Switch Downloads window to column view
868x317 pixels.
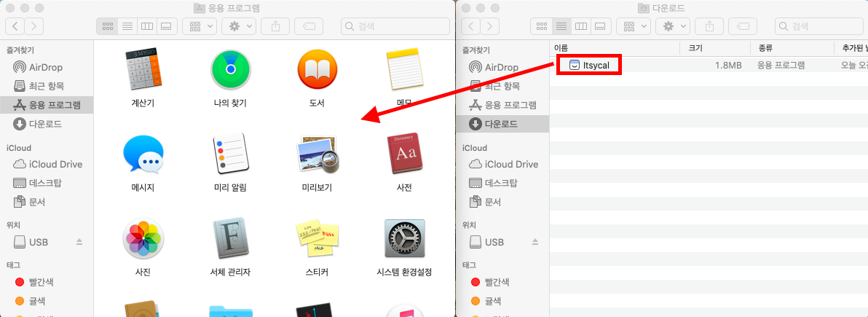click(x=580, y=26)
